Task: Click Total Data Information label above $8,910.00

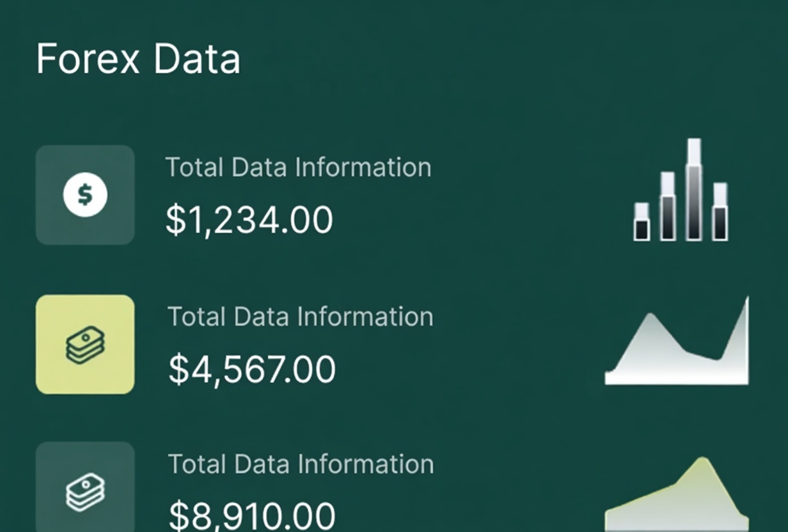Action: click(x=301, y=464)
